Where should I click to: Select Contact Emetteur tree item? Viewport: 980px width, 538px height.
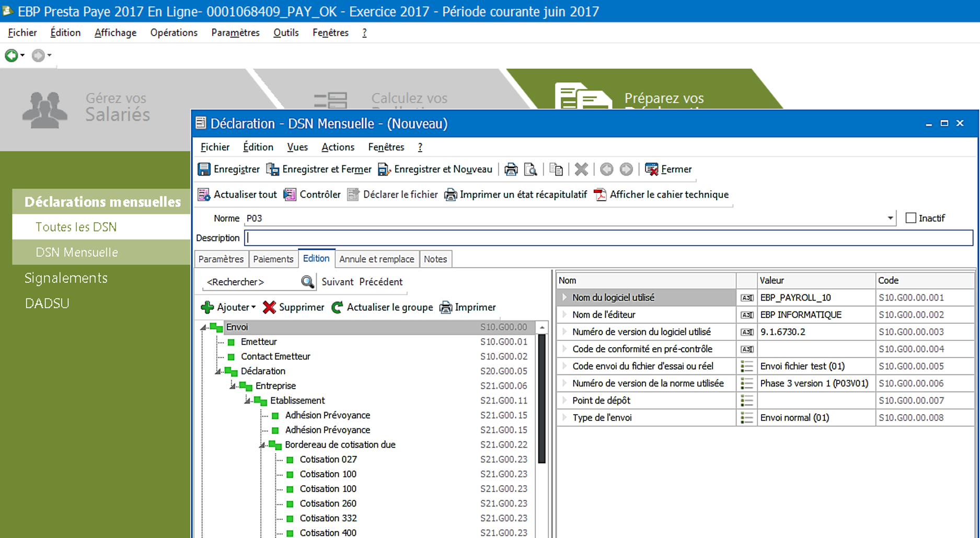[x=275, y=357]
